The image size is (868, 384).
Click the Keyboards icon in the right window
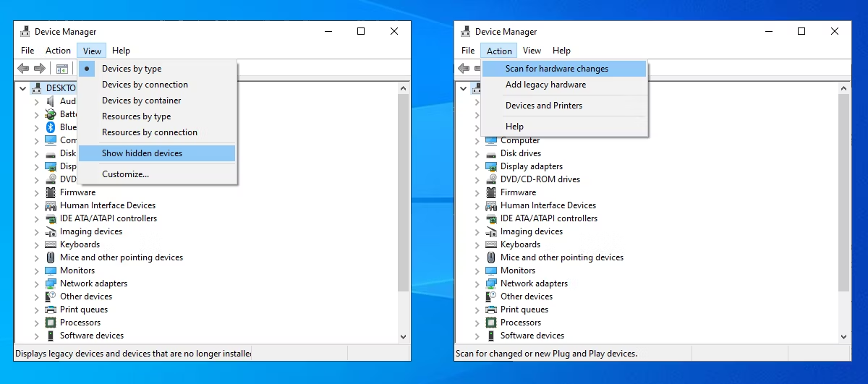click(491, 244)
